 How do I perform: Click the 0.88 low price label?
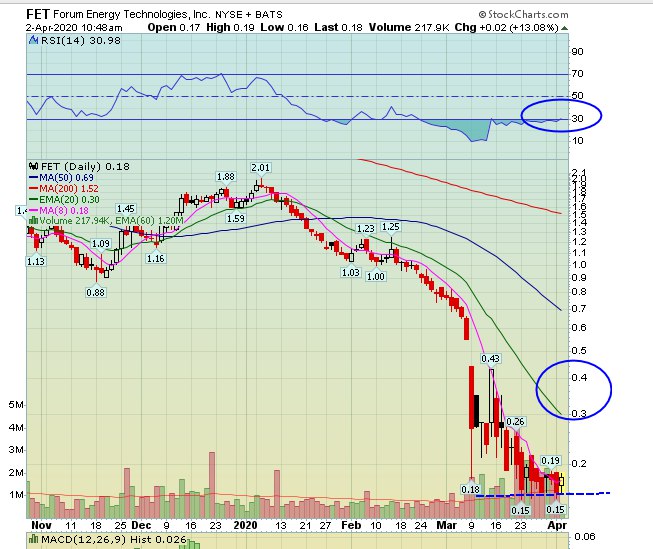pyautogui.click(x=95, y=293)
